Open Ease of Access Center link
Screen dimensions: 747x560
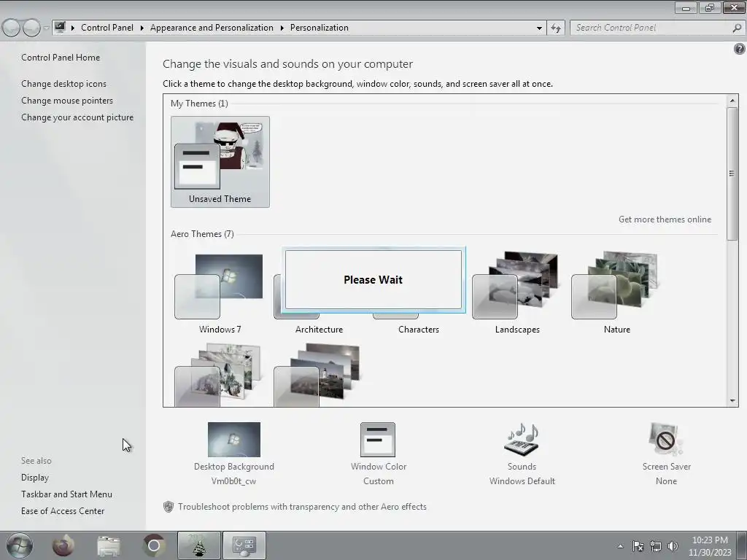[x=63, y=511]
